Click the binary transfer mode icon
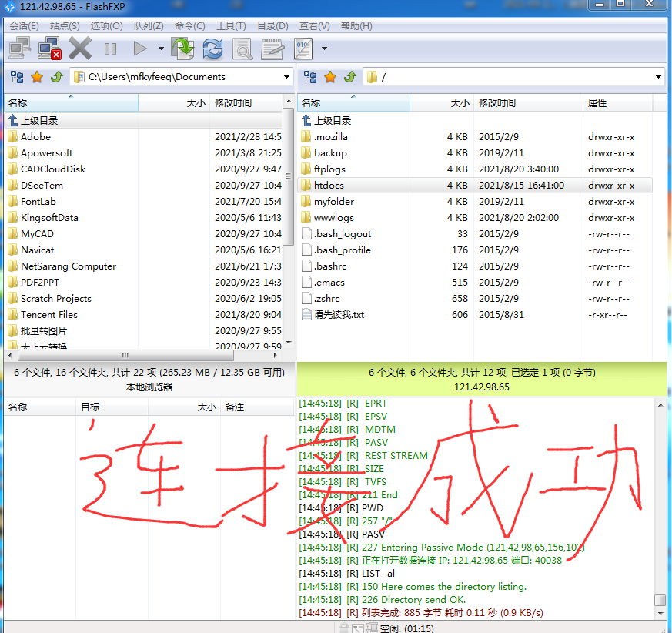The image size is (672, 633). pyautogui.click(x=303, y=49)
